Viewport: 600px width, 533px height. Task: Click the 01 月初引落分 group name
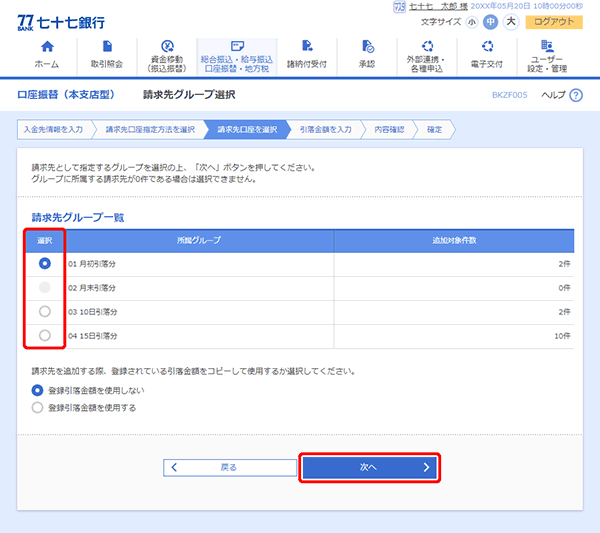pyautogui.click(x=92, y=264)
